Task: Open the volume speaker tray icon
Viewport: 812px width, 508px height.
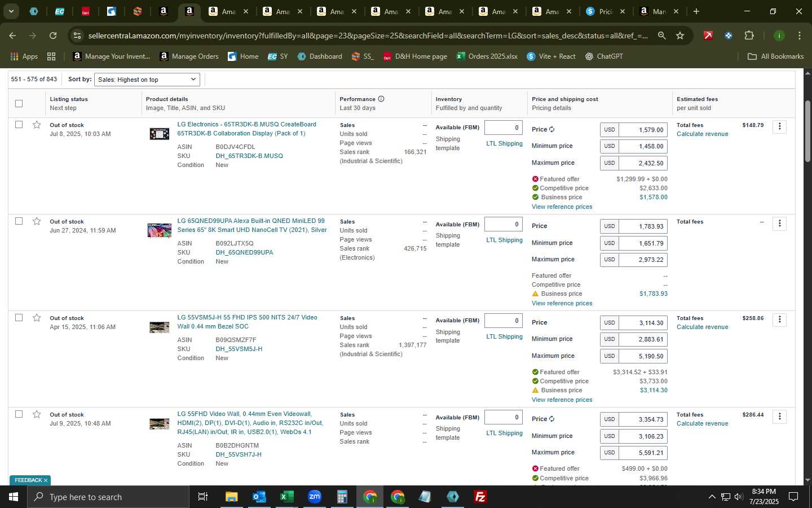Action: click(x=739, y=497)
